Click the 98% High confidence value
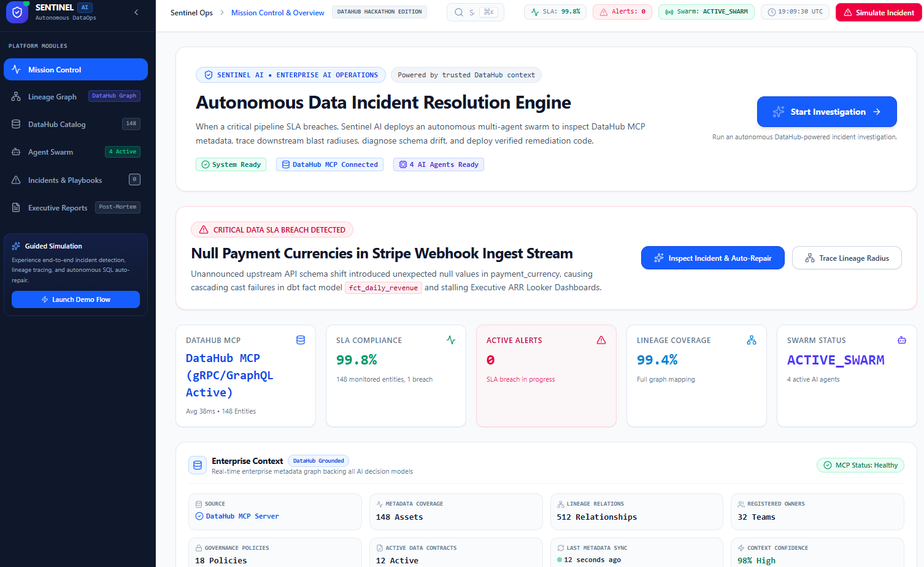The height and width of the screenshot is (567, 924). click(757, 560)
